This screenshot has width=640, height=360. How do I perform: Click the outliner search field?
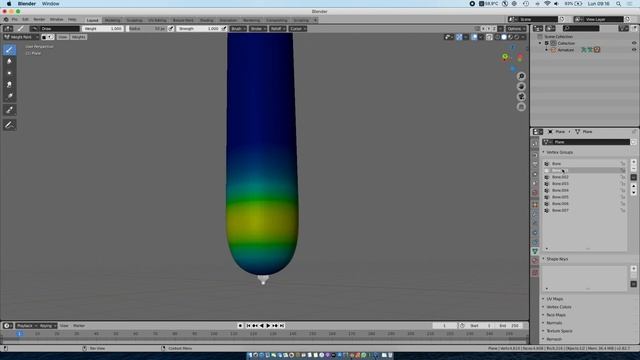pyautogui.click(x=581, y=28)
